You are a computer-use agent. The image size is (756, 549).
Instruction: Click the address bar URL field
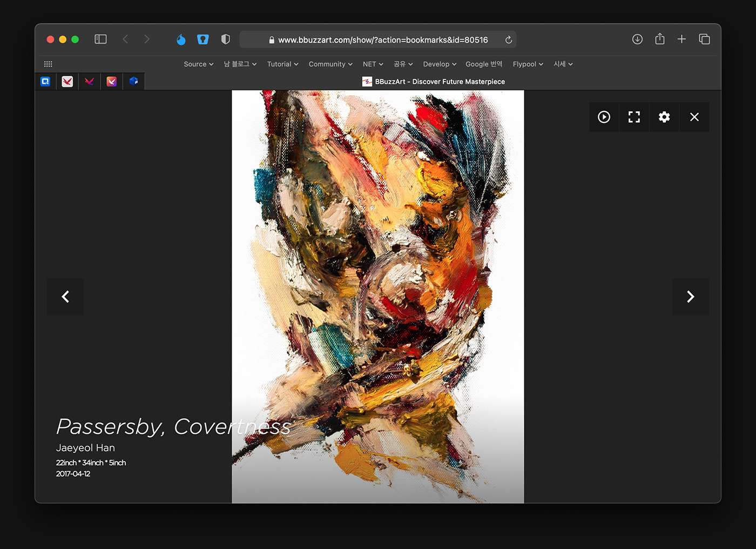click(382, 40)
